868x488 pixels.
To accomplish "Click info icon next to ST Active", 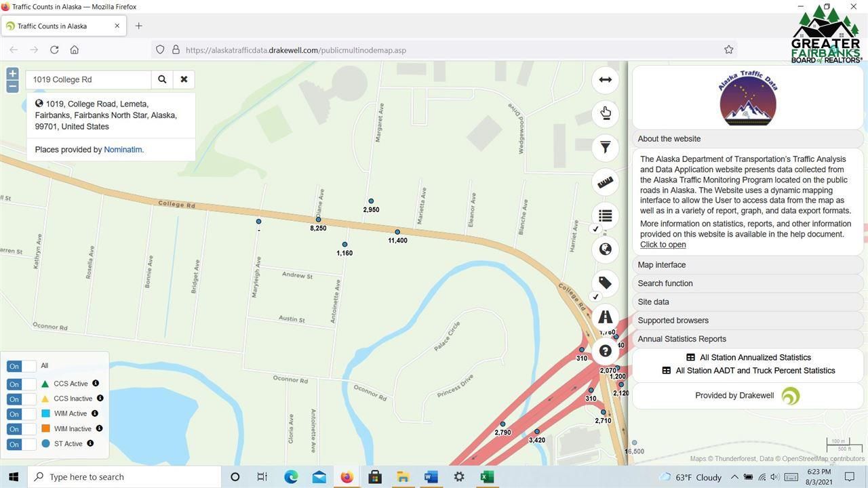I will tap(90, 443).
